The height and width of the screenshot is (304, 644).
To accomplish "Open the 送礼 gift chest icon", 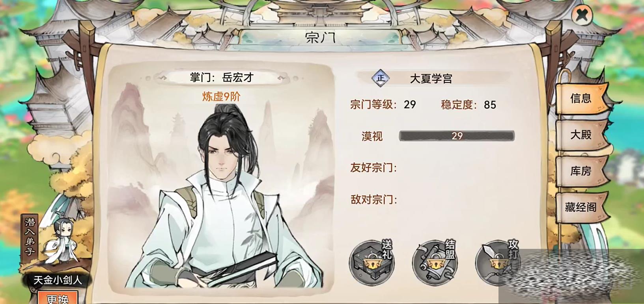I will tap(371, 262).
